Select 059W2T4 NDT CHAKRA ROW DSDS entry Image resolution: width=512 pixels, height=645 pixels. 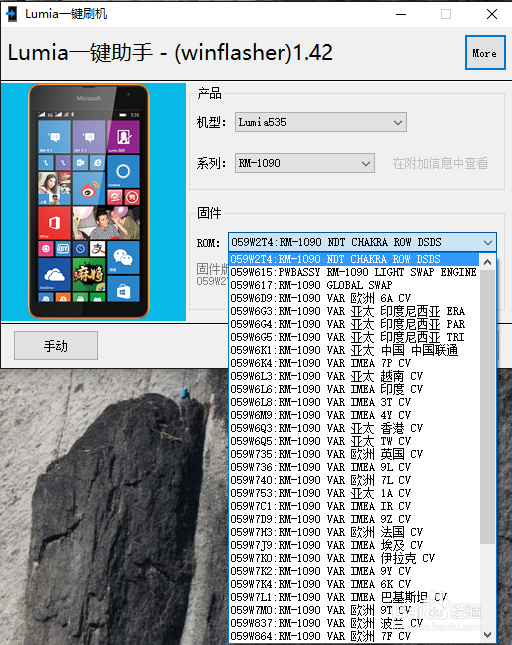[354, 259]
